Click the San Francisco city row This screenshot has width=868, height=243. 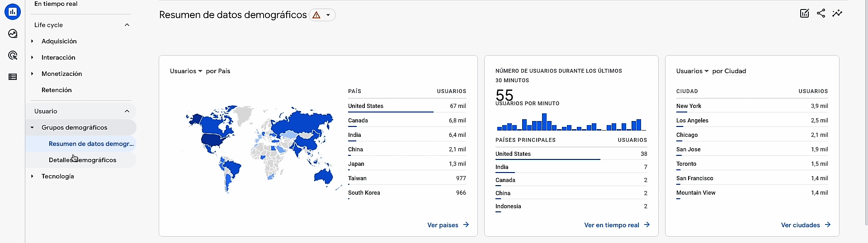[752, 178]
